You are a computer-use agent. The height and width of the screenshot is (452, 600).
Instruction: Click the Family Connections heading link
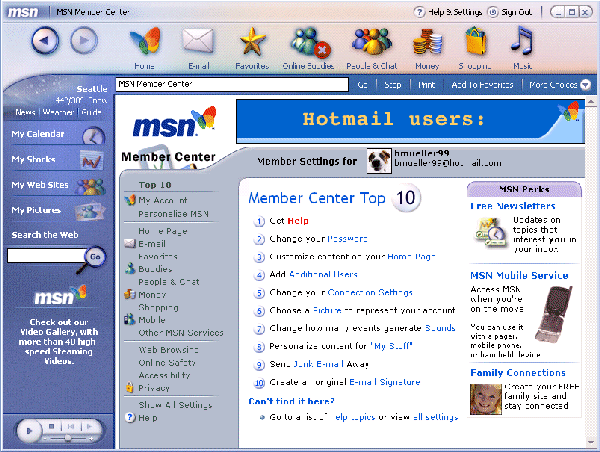click(518, 373)
